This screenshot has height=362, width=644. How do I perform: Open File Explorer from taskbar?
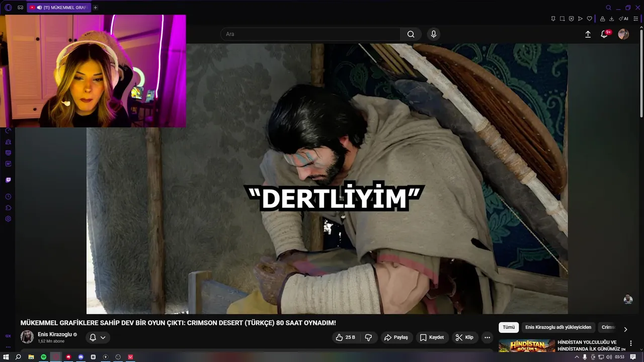coord(31,357)
